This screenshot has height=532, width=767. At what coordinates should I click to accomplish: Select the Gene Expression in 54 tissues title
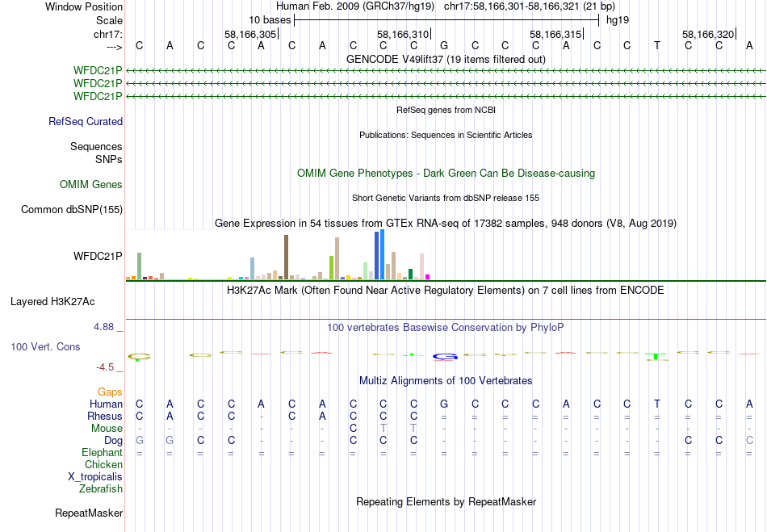[446, 224]
